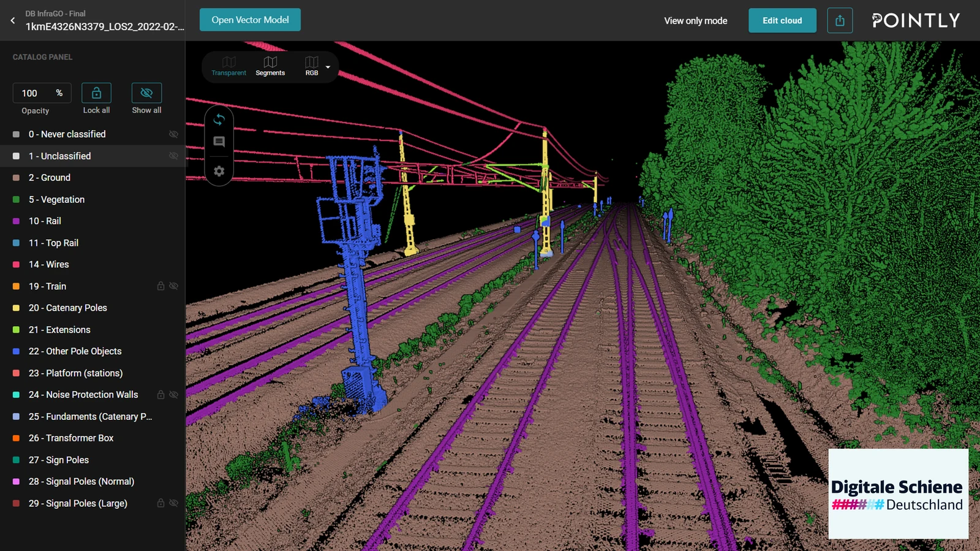The height and width of the screenshot is (551, 980).
Task: Select the RGB view mode icon
Action: (x=312, y=62)
